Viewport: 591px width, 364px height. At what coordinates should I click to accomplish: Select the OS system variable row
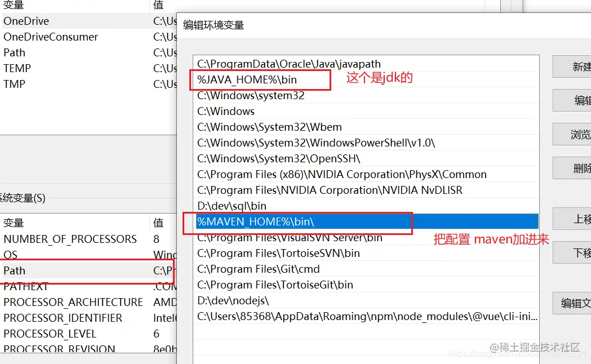[x=88, y=255]
